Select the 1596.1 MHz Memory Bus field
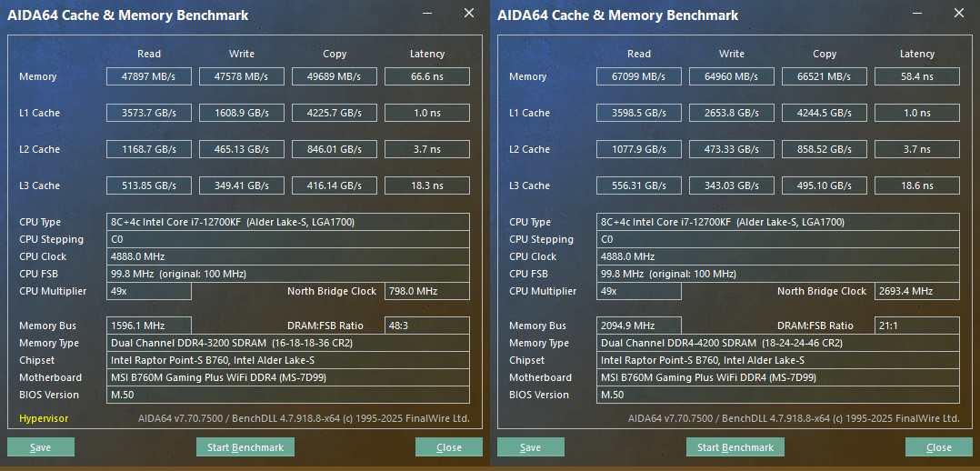 click(x=149, y=326)
